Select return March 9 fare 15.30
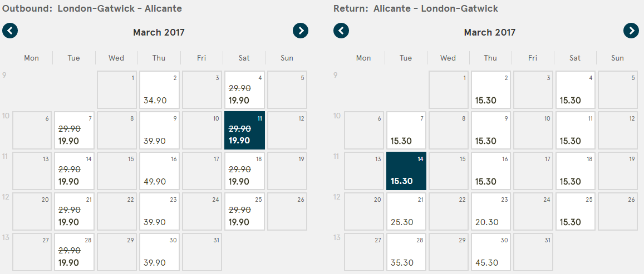The image size is (644, 274). coord(491,131)
